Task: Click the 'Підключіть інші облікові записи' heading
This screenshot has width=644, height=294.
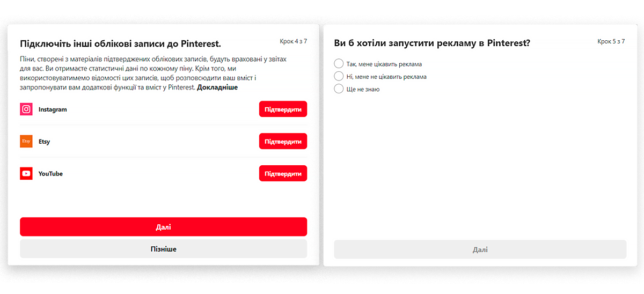Action: [120, 43]
